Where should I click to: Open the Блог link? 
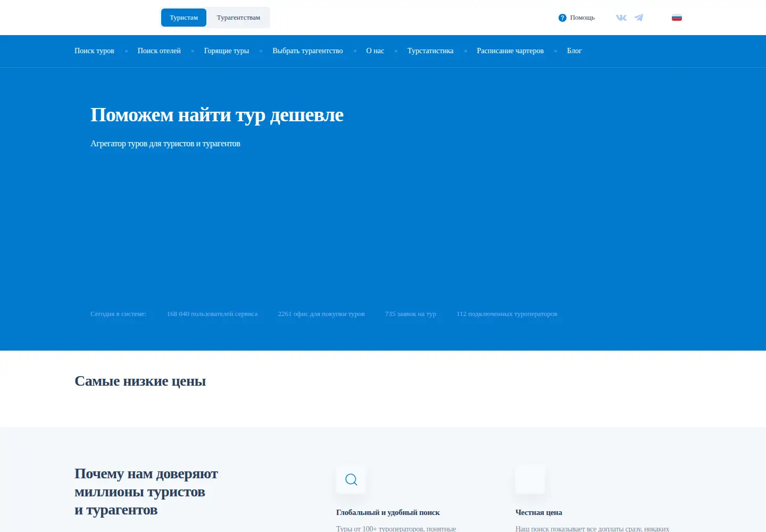(x=574, y=51)
